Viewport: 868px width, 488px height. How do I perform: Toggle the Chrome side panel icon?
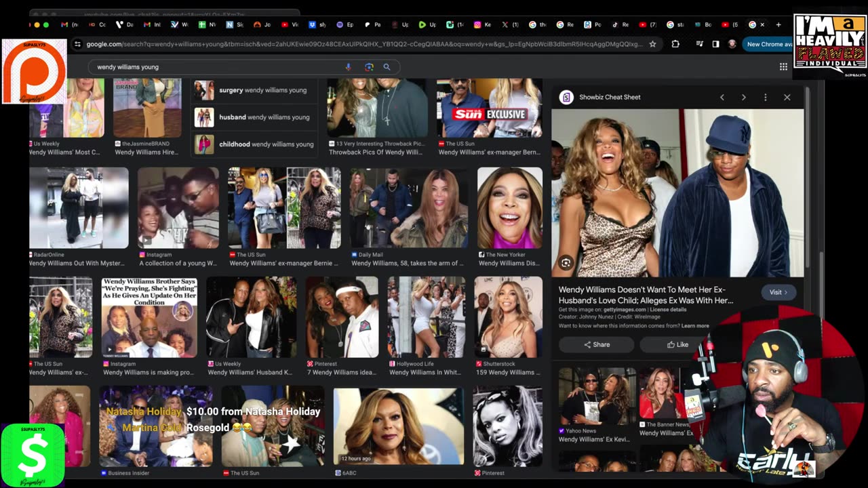[715, 44]
